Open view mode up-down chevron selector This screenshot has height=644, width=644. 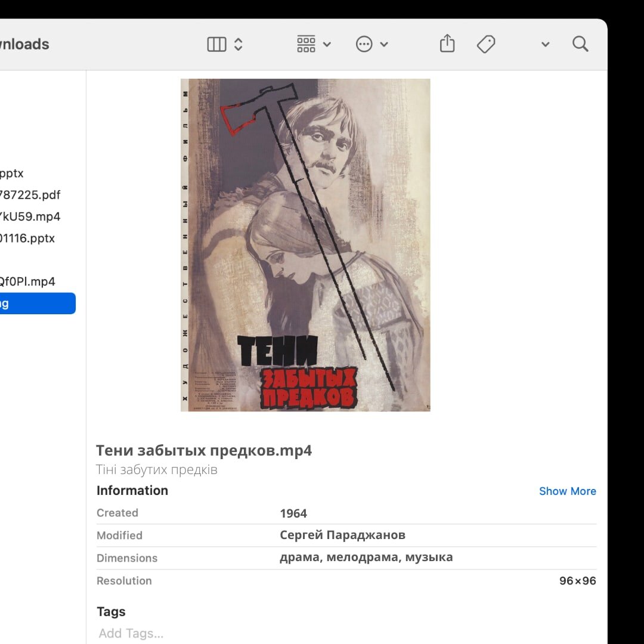238,44
